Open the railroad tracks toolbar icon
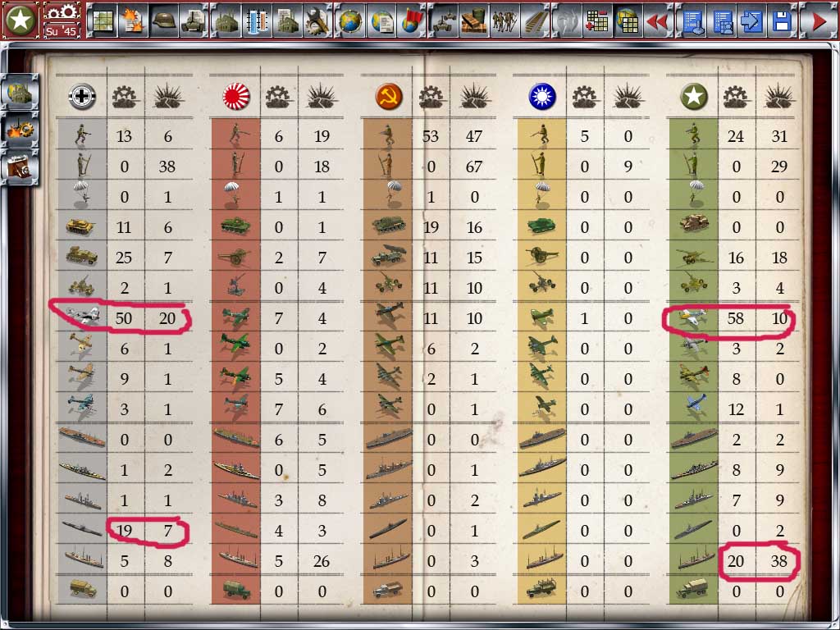Screen dimensions: 840x630 point(536,21)
